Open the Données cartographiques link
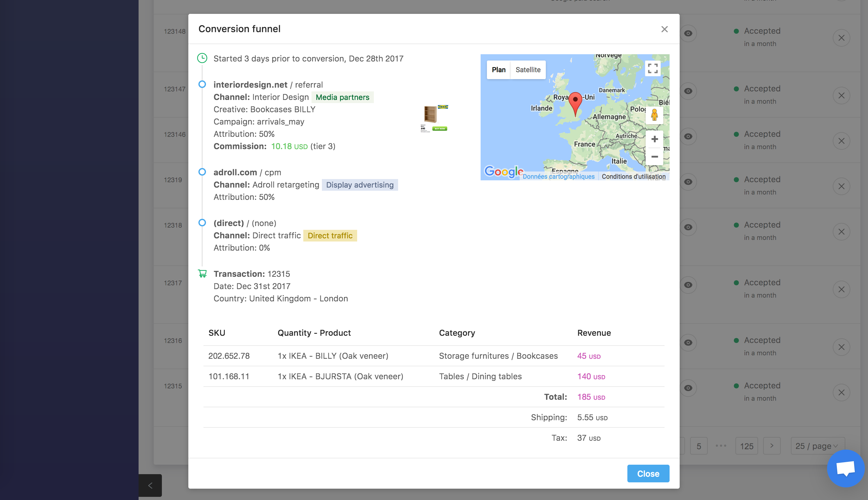 (x=558, y=177)
